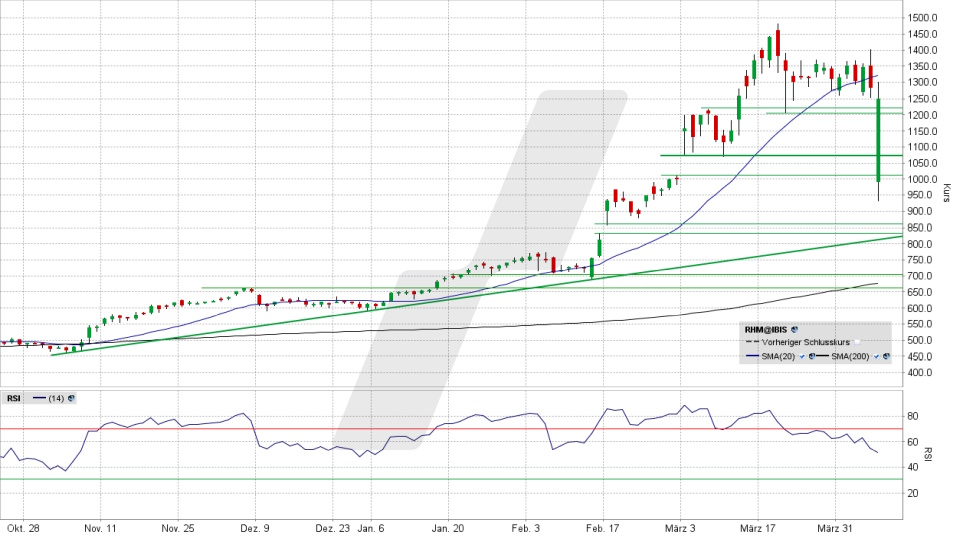Click the 1200.0 price axis value
Screen dimensions: 960x540
[x=923, y=114]
